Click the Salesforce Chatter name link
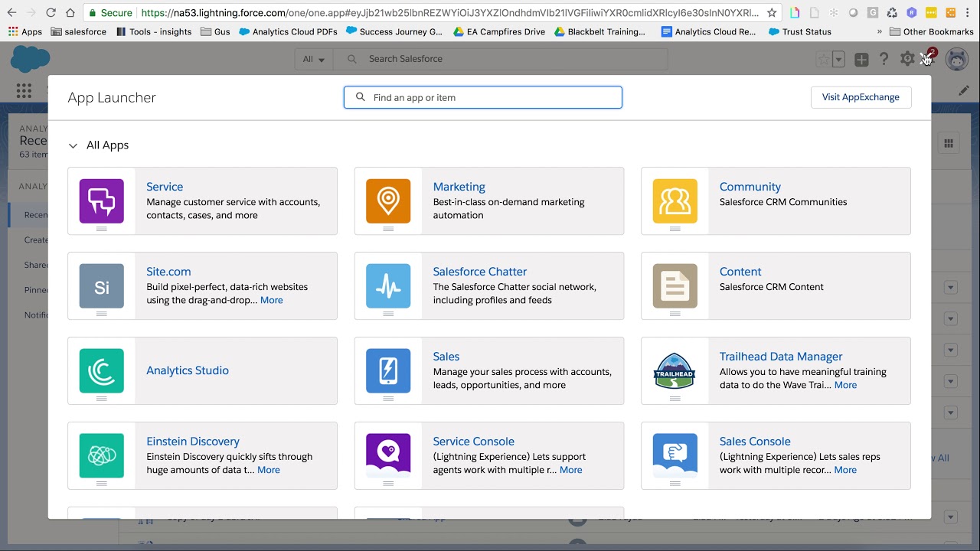This screenshot has width=980, height=551. pos(480,272)
